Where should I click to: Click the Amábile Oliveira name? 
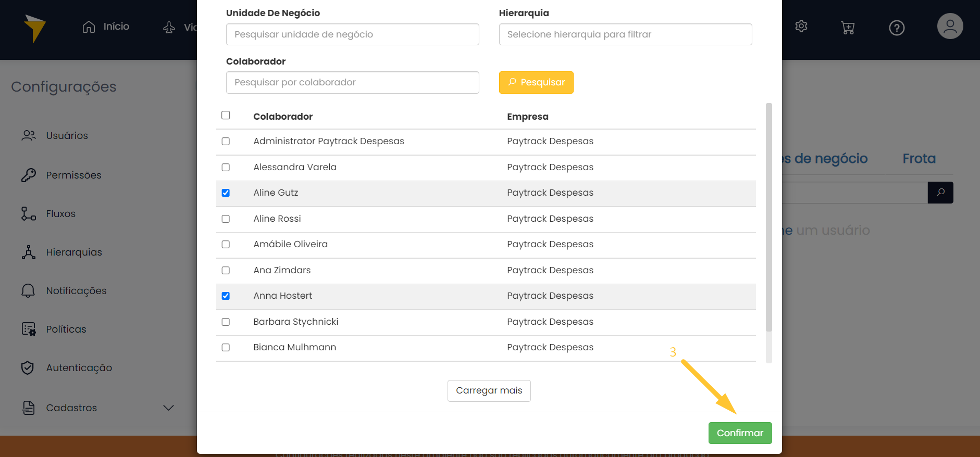290,244
